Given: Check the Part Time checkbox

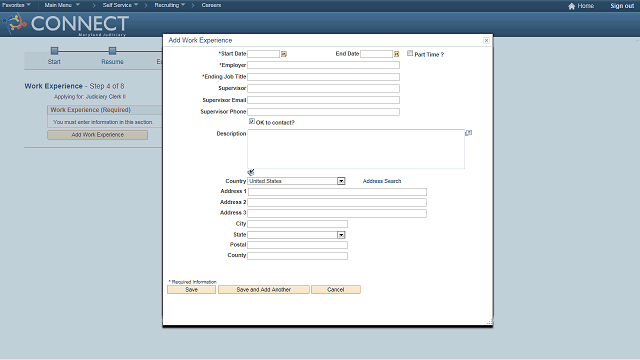Looking at the screenshot, I should pos(410,53).
